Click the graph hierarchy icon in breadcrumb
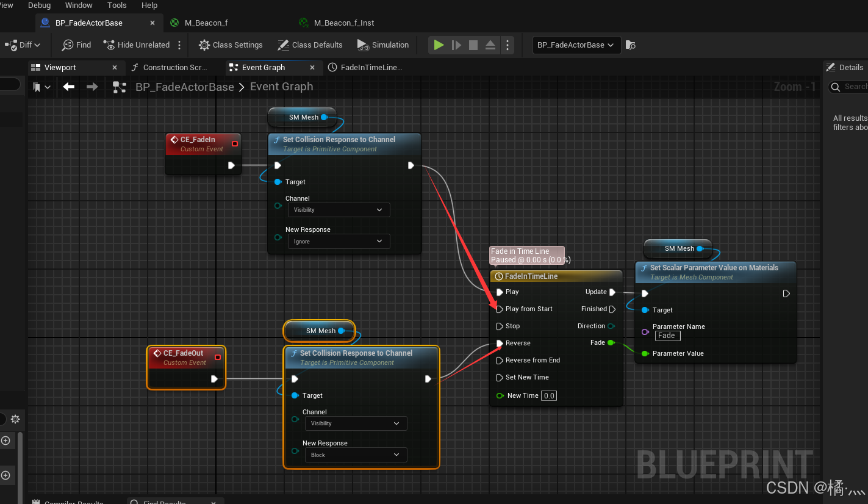Screen dimensions: 868x504 (120, 87)
